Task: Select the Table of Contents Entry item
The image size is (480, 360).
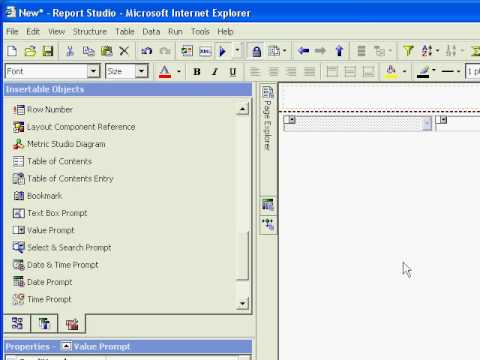Action: (x=63, y=179)
